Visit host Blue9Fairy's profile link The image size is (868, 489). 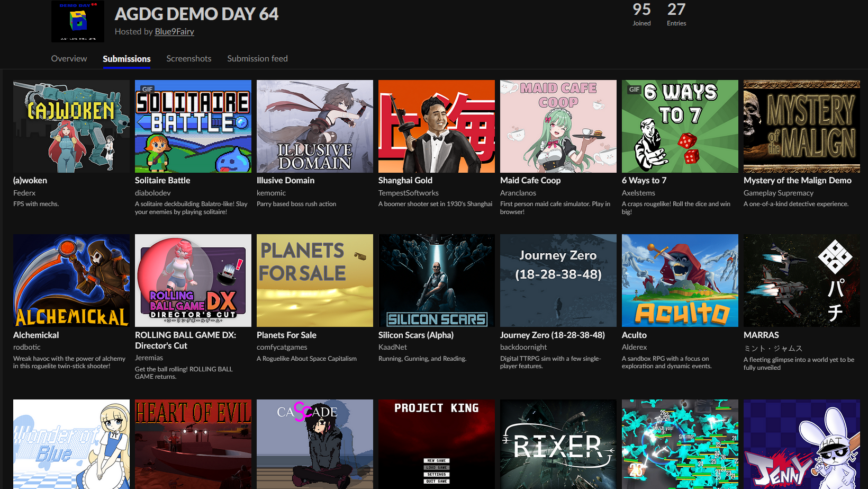pyautogui.click(x=174, y=32)
